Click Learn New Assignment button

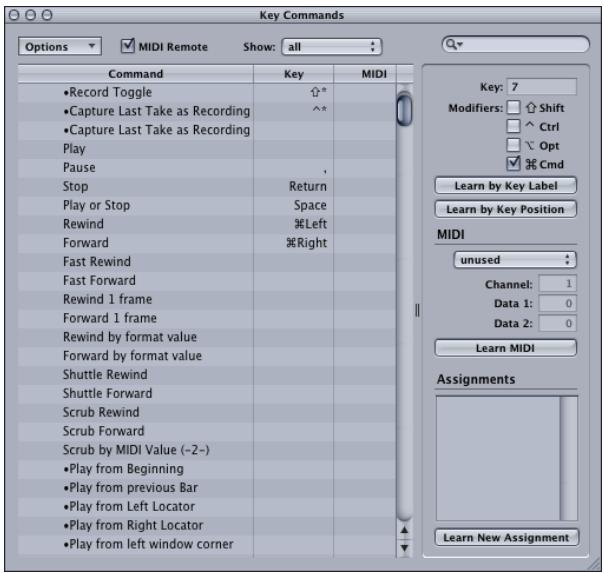click(507, 538)
